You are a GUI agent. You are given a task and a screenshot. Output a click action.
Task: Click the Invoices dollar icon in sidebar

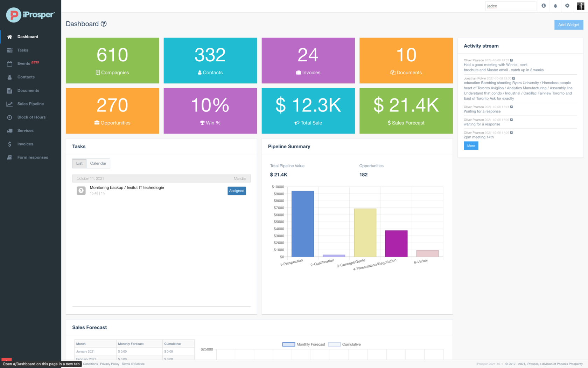(x=9, y=144)
